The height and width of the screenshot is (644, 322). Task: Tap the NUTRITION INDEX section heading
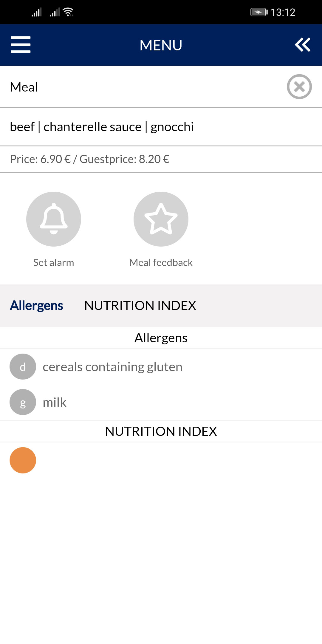click(x=161, y=431)
